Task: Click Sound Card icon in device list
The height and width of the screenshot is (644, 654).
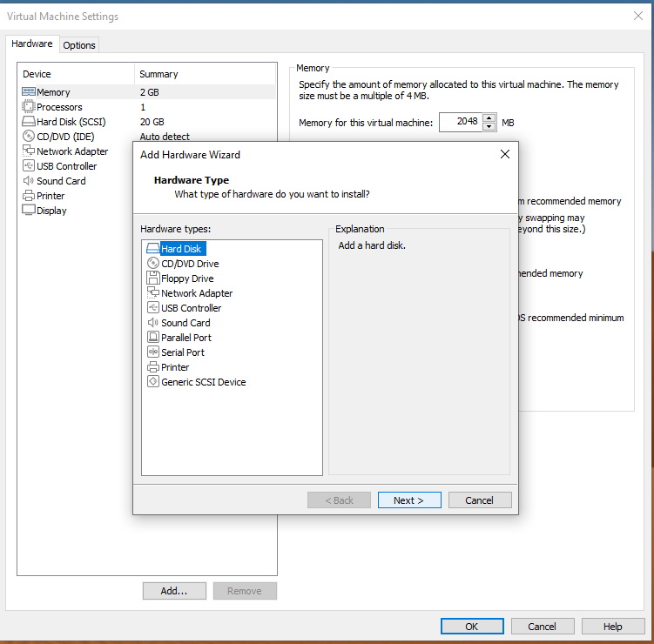Action: 29,180
